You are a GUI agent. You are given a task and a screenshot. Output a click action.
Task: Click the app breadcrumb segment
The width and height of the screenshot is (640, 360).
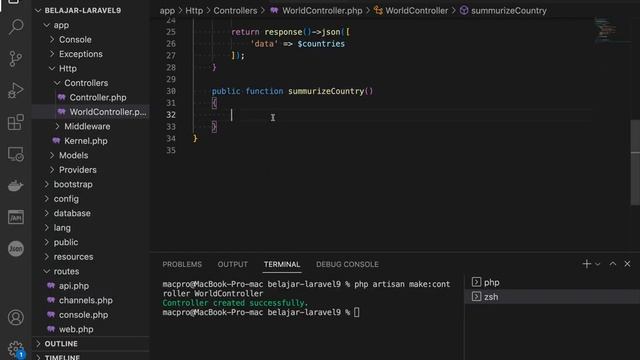(x=167, y=11)
